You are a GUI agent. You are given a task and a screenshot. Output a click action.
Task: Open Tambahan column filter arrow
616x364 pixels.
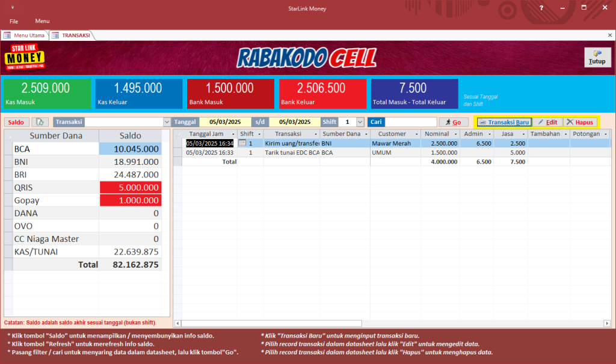pos(565,134)
